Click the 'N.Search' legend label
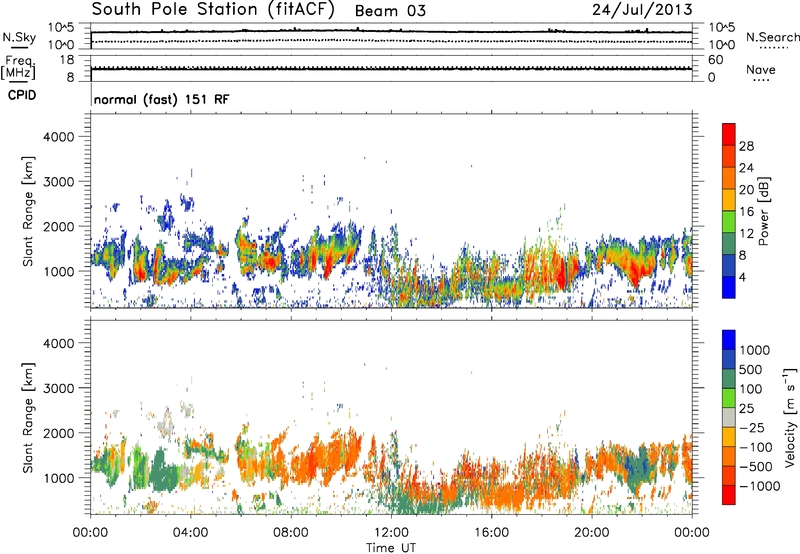 click(772, 37)
